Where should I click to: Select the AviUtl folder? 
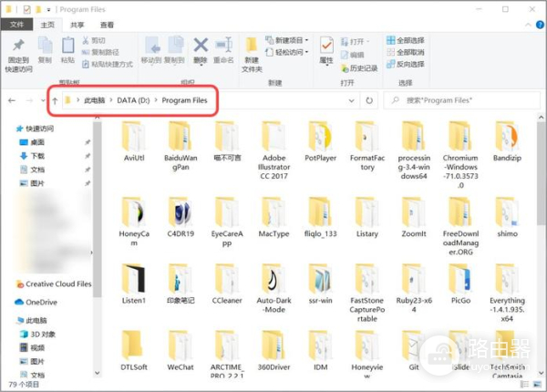[x=134, y=141]
